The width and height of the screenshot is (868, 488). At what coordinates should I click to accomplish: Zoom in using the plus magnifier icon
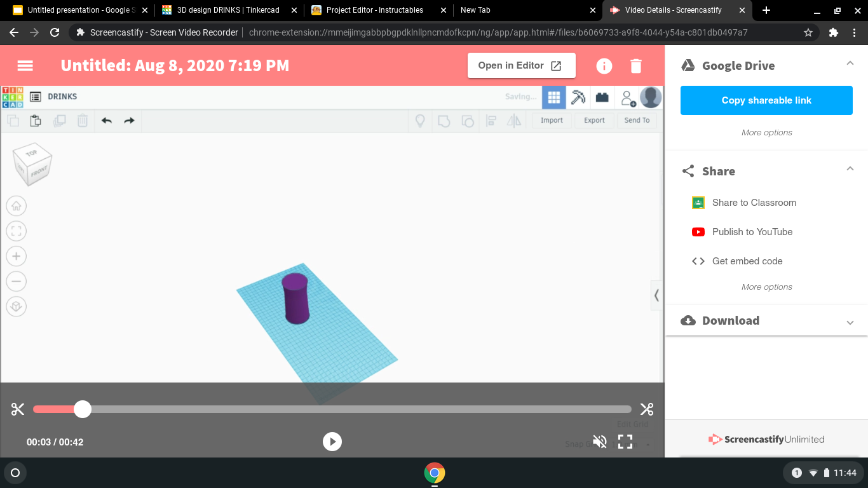click(16, 255)
